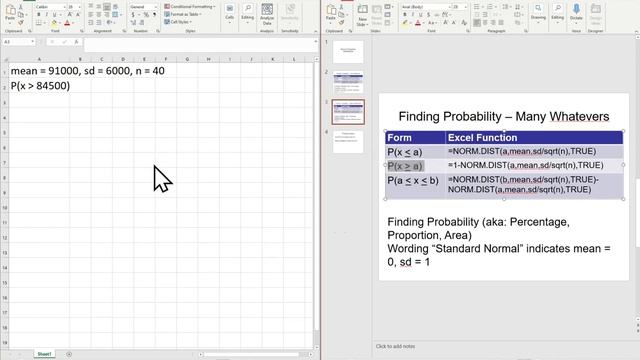Toggle text Shadow in PowerPoint ribbon
Image resolution: width=640 pixels, height=360 pixels.
click(x=428, y=15)
